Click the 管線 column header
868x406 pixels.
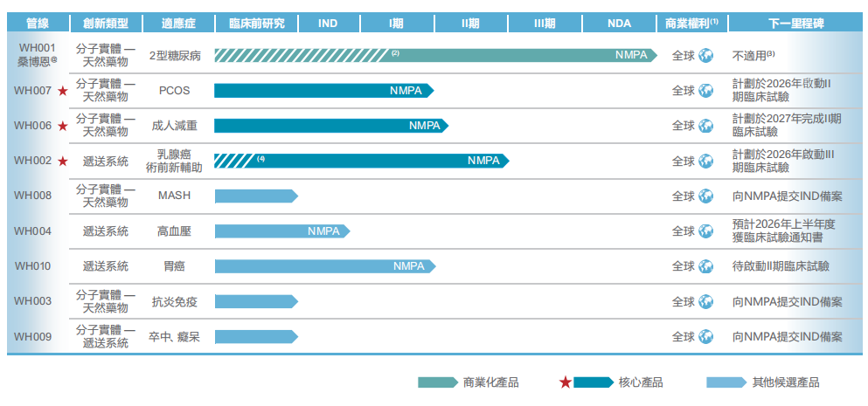(x=38, y=24)
